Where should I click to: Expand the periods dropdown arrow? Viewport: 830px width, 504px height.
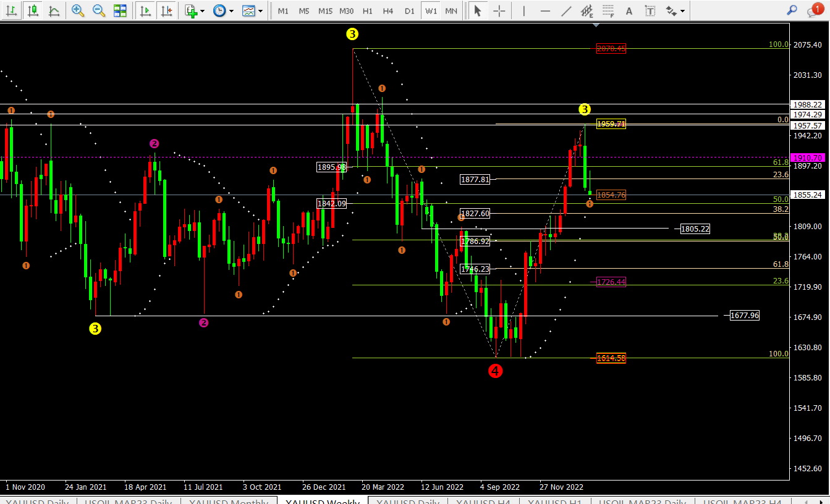(231, 11)
